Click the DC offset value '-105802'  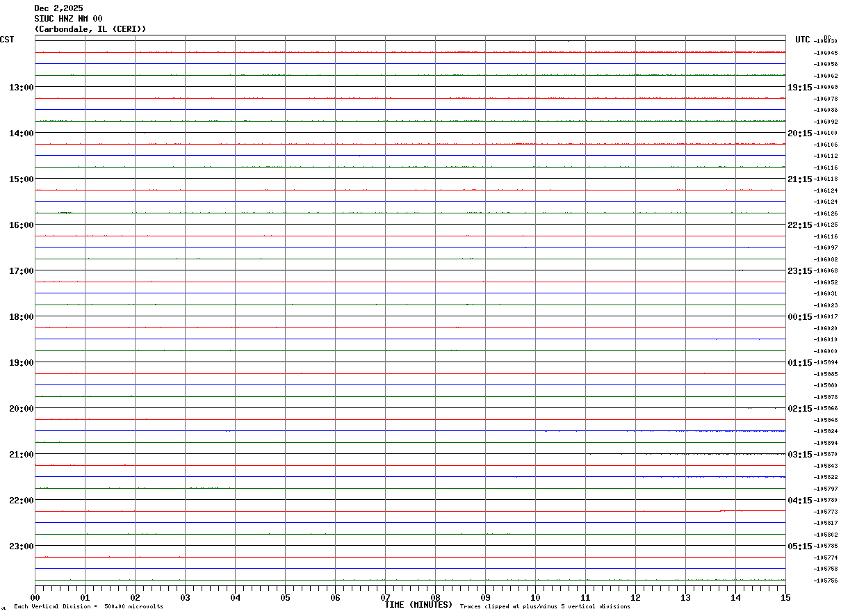825,535
